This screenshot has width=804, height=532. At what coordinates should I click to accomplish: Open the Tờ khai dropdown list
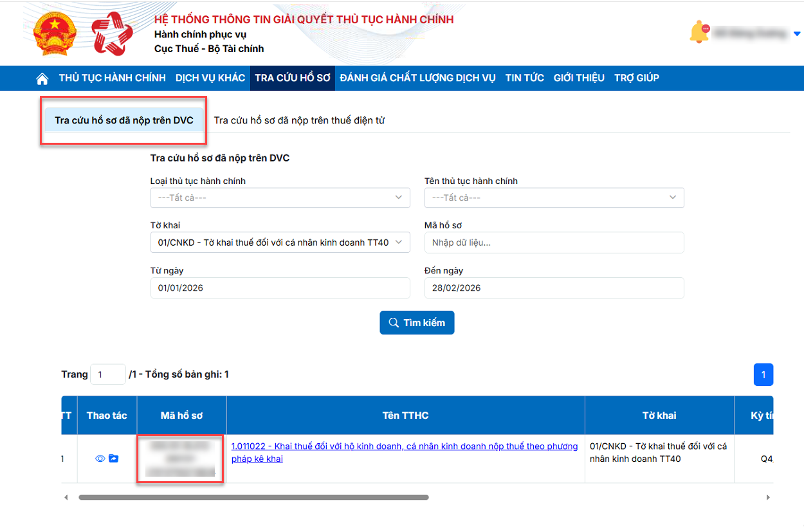tap(280, 243)
